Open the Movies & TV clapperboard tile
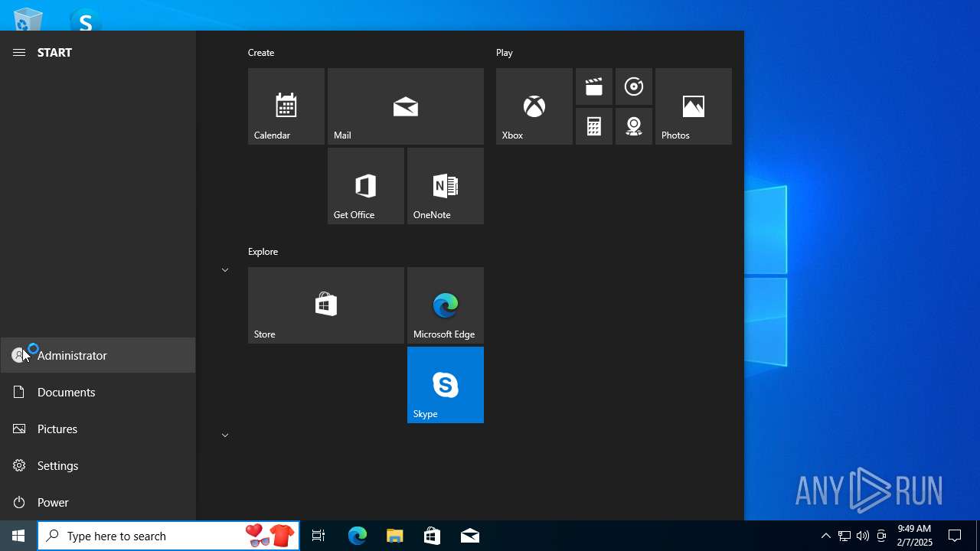Viewport: 980px width, 551px height. [594, 86]
